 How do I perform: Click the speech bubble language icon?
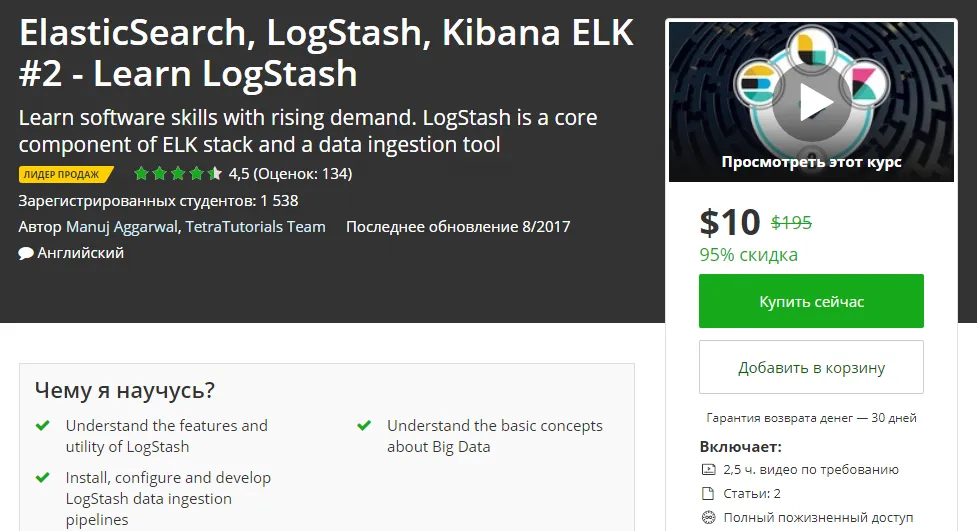26,254
